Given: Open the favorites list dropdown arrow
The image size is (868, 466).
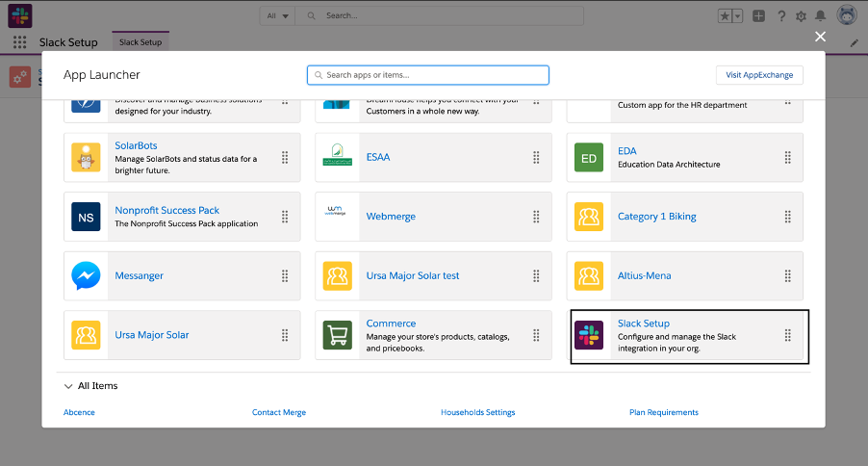Looking at the screenshot, I should (x=737, y=16).
